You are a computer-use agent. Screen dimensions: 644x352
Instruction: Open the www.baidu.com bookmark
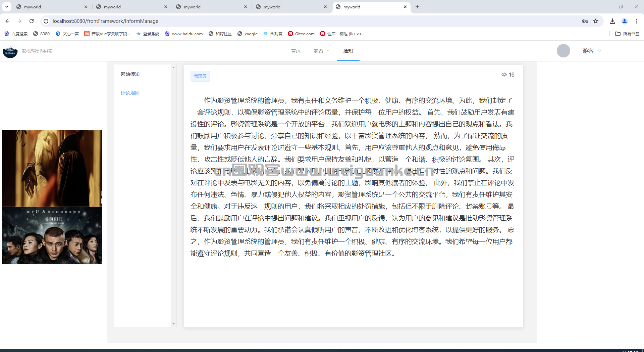(184, 34)
